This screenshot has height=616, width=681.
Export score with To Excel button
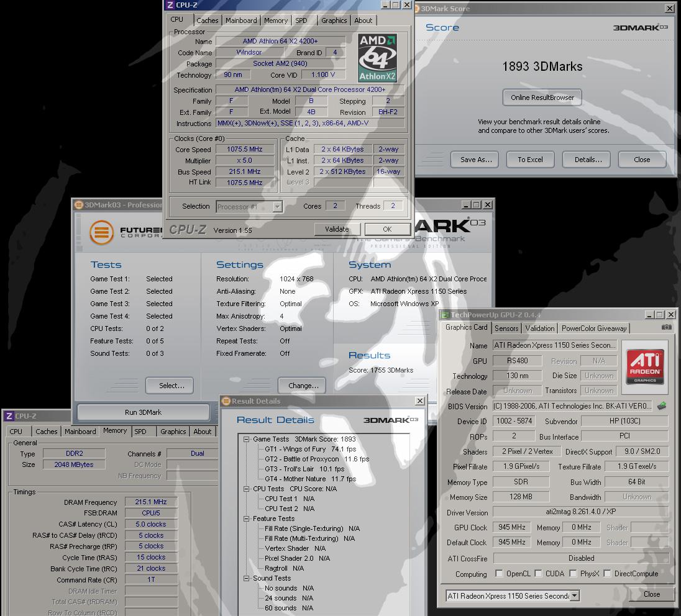pyautogui.click(x=530, y=160)
